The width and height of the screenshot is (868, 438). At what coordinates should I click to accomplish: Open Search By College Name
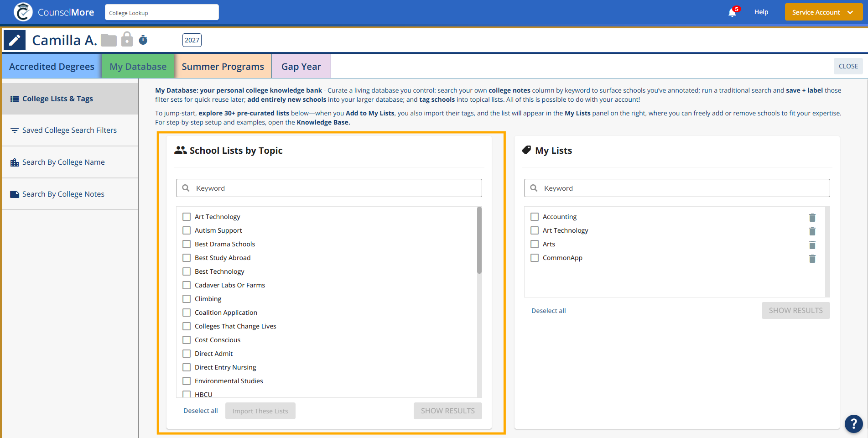point(70,162)
